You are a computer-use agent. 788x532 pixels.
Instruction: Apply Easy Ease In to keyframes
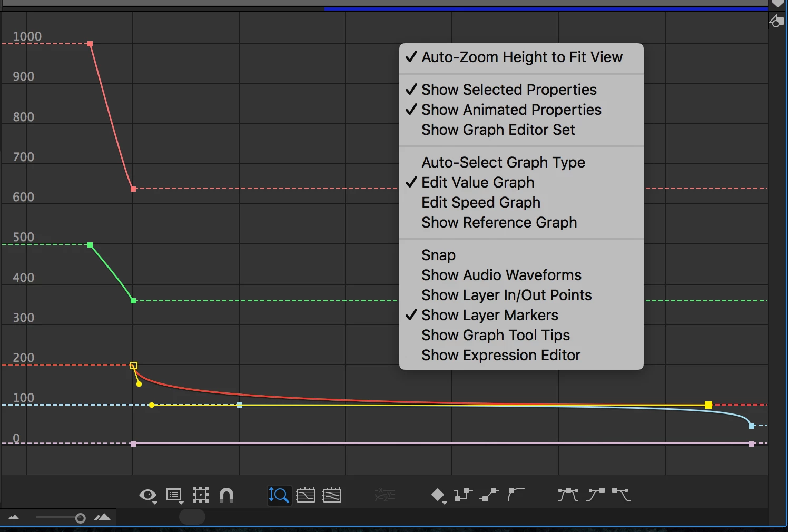pos(595,495)
